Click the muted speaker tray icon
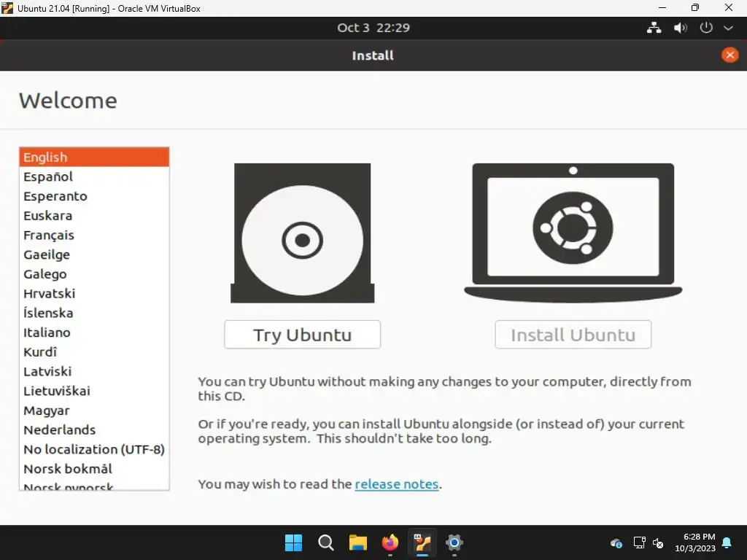The height and width of the screenshot is (560, 747). point(659,542)
